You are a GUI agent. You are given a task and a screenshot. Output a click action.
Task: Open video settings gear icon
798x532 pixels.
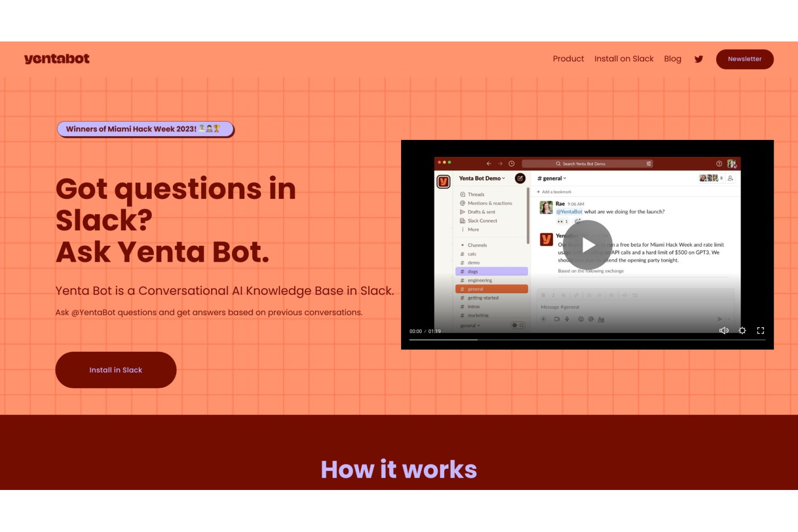click(742, 330)
